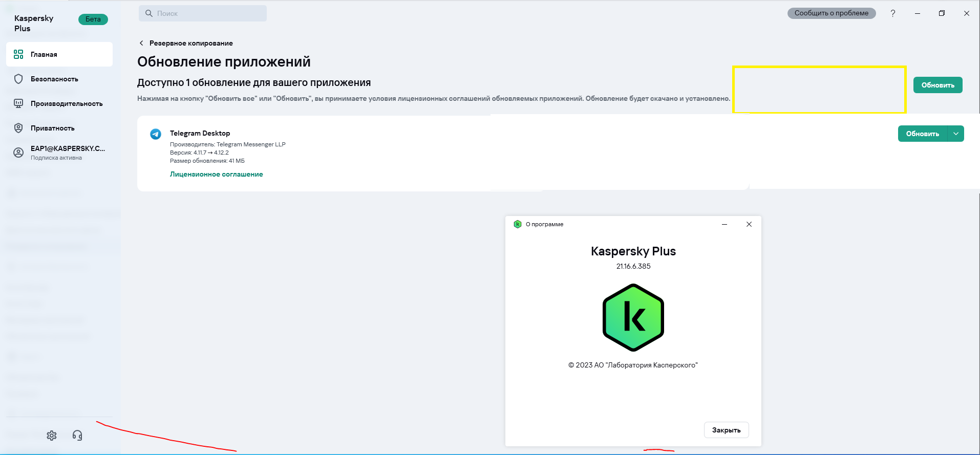The image size is (980, 455).
Task: Click the Бета badge
Action: click(x=93, y=19)
